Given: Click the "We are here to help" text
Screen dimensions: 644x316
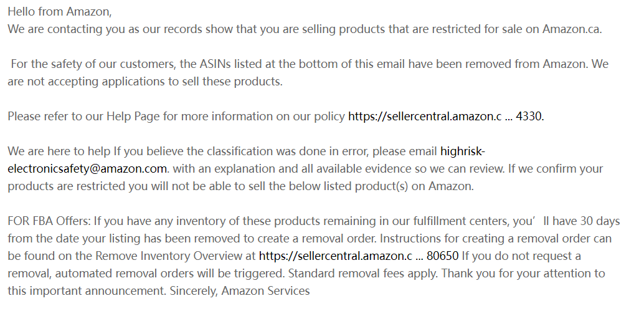Looking at the screenshot, I should pyautogui.click(x=59, y=151).
